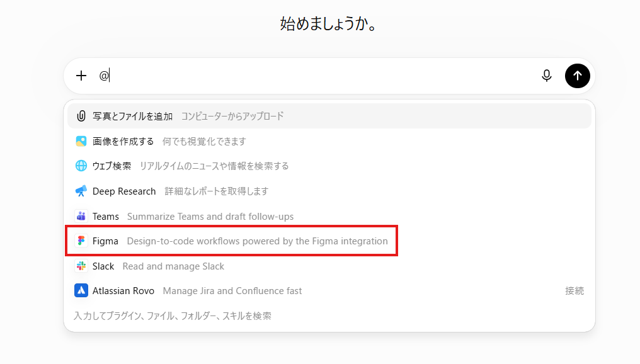Select Slack read and manage entry
Viewport: 640px width, 364px height.
coord(329,266)
